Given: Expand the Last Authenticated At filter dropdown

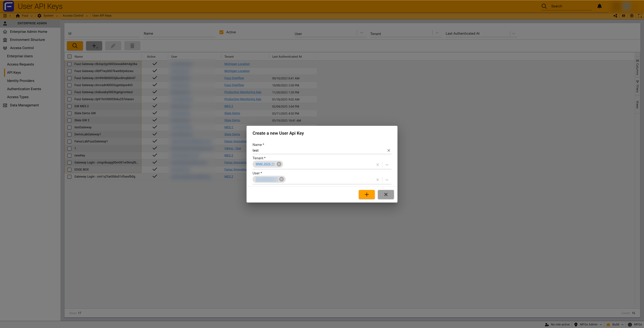Looking at the screenshot, I should (x=514, y=34).
